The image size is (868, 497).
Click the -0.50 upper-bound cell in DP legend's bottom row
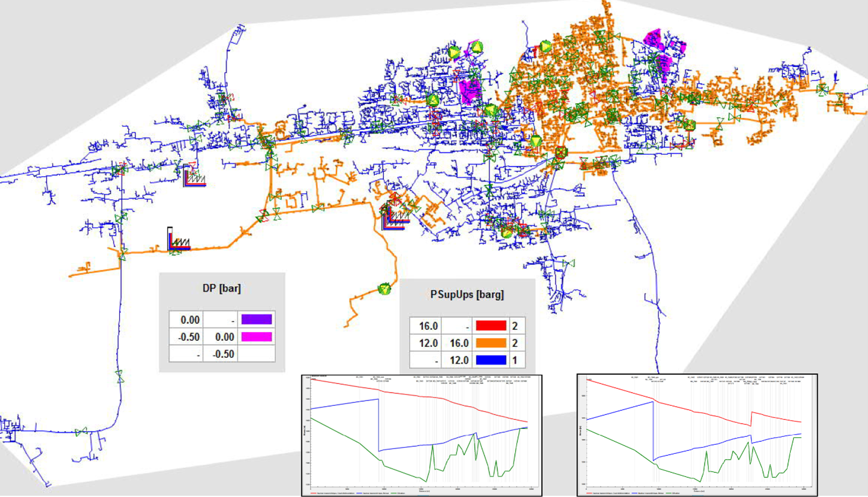220,354
